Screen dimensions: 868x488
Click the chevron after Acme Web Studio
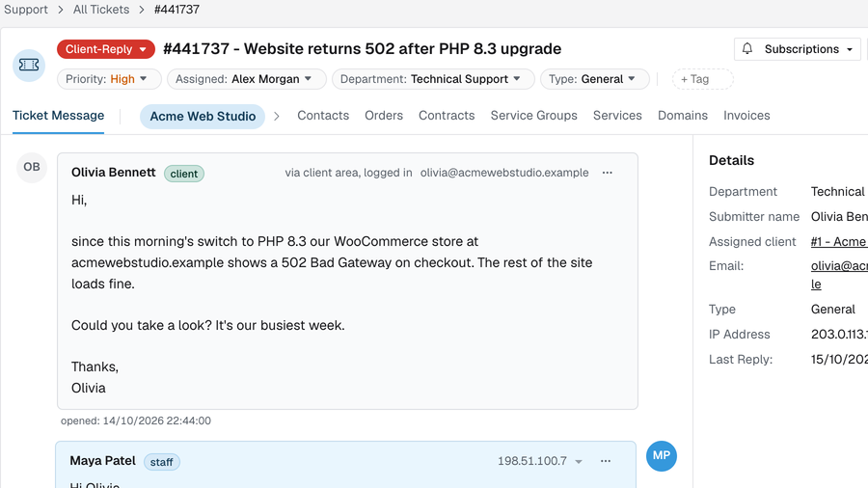277,116
